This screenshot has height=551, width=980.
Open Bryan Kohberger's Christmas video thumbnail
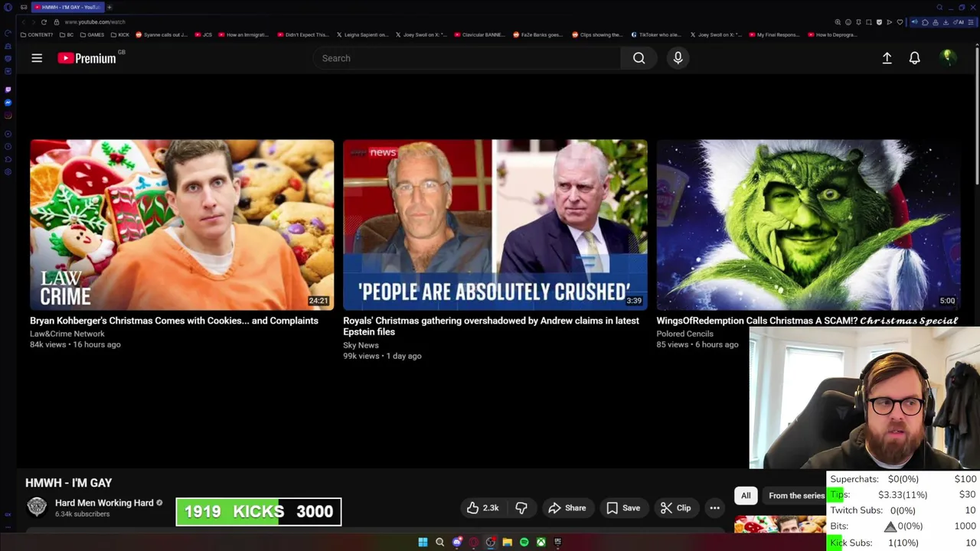click(x=182, y=224)
